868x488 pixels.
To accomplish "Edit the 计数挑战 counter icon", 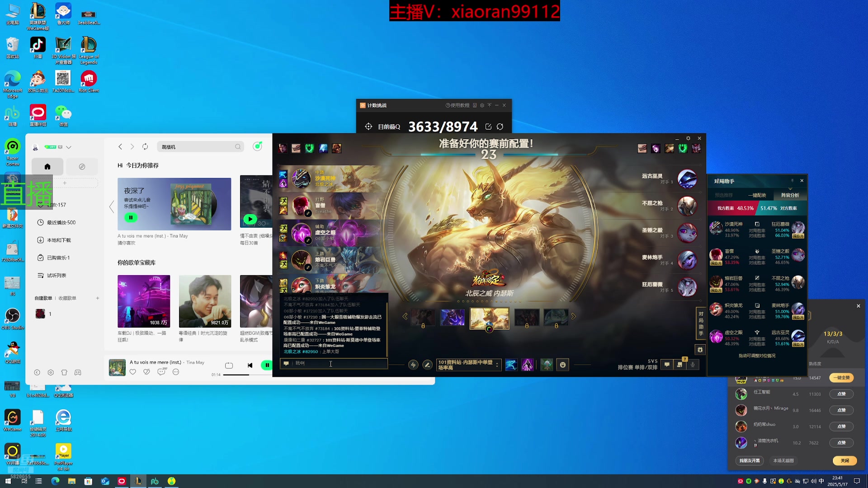I will tap(488, 127).
